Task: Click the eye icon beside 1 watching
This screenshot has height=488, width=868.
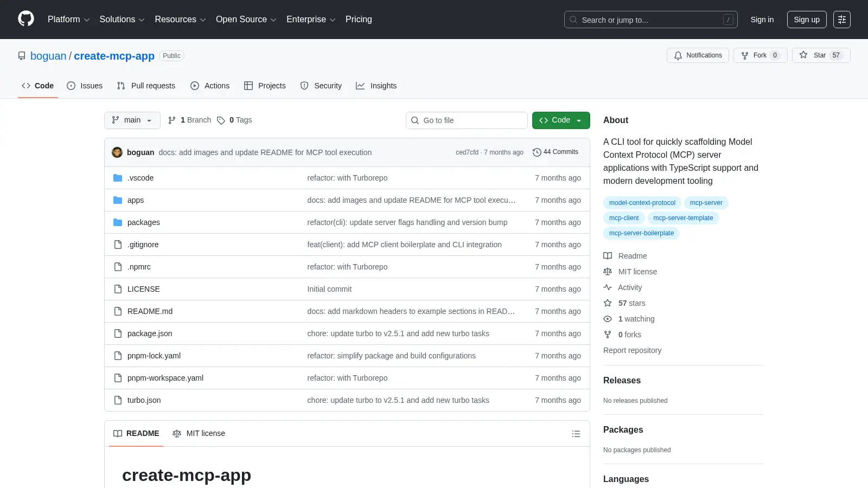Action: pos(608,319)
